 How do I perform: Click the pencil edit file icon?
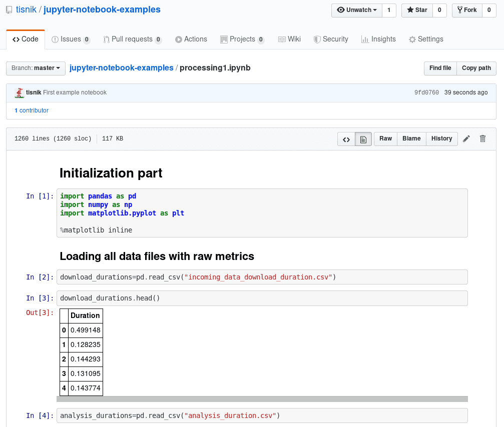pyautogui.click(x=466, y=139)
